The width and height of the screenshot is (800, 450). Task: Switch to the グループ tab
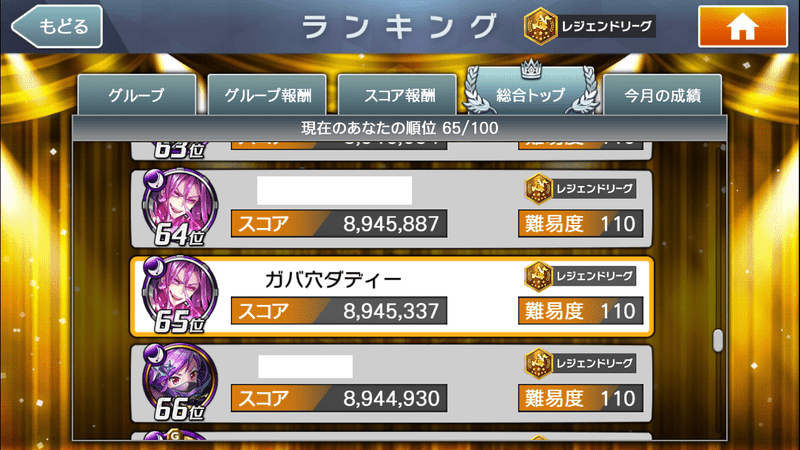[x=137, y=95]
